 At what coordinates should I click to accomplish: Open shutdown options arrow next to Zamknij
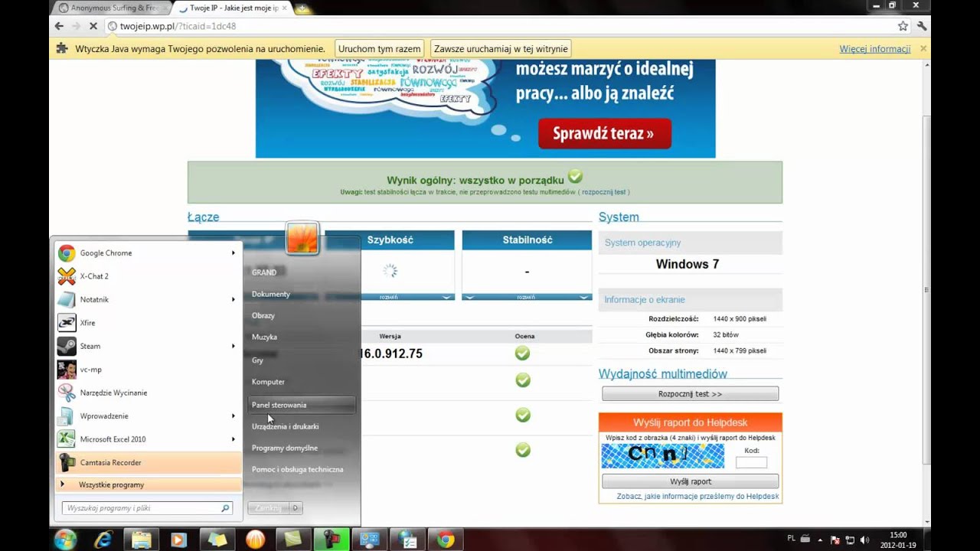tap(296, 508)
